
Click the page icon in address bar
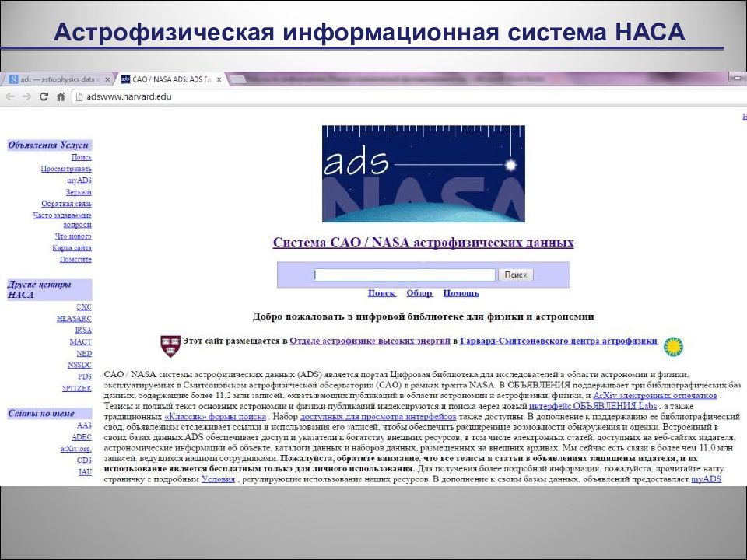coord(79,96)
